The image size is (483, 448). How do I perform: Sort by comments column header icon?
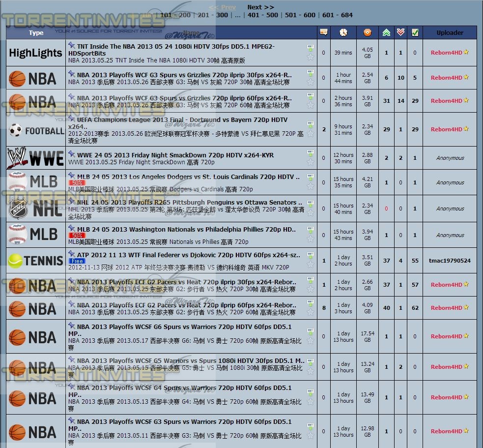tap(323, 32)
